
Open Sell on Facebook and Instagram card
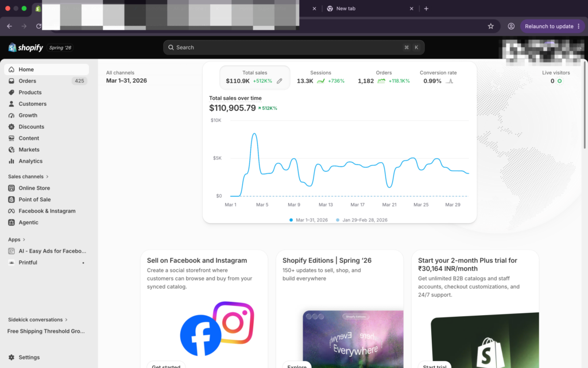tap(204, 309)
